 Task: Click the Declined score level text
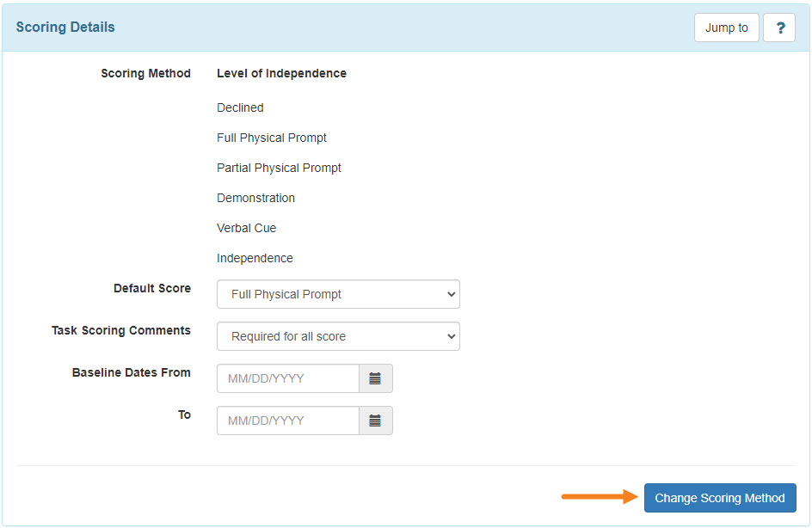[x=240, y=107]
